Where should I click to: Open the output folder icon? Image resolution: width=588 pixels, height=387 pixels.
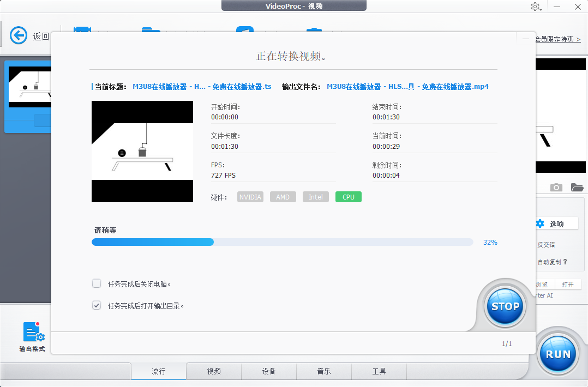coord(577,188)
